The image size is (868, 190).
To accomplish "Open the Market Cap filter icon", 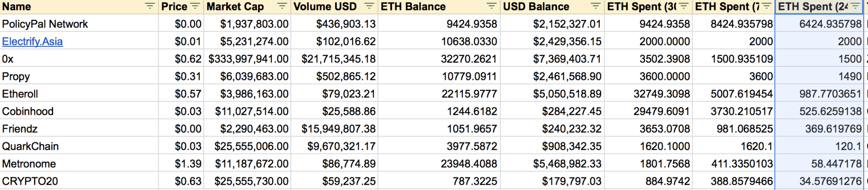I will click(282, 6).
